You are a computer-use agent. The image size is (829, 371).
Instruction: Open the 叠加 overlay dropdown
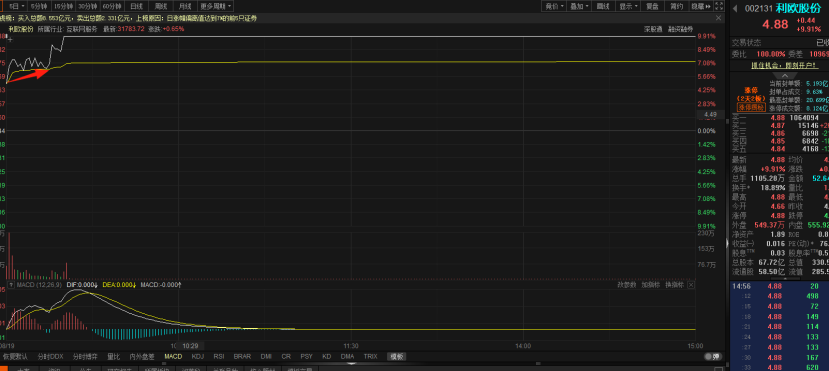(579, 6)
